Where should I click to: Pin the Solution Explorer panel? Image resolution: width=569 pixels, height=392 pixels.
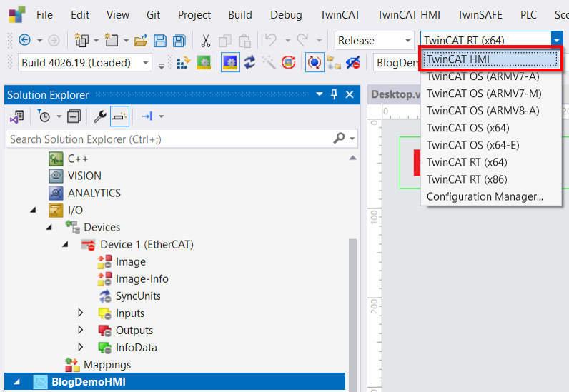tap(335, 95)
